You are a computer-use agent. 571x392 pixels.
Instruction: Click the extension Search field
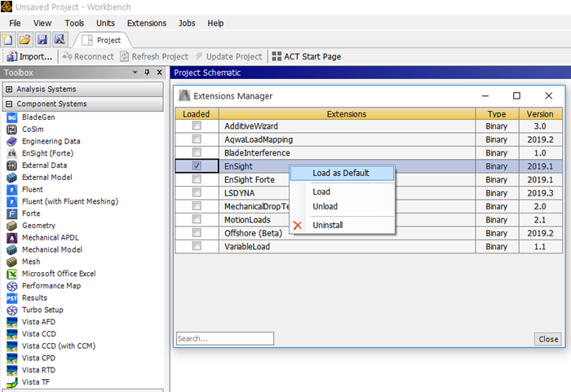pyautogui.click(x=225, y=338)
